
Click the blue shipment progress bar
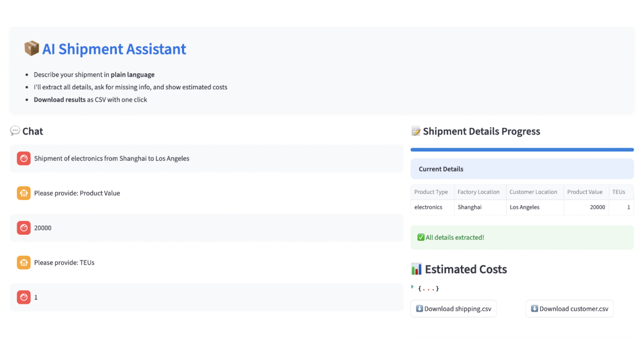tap(522, 150)
